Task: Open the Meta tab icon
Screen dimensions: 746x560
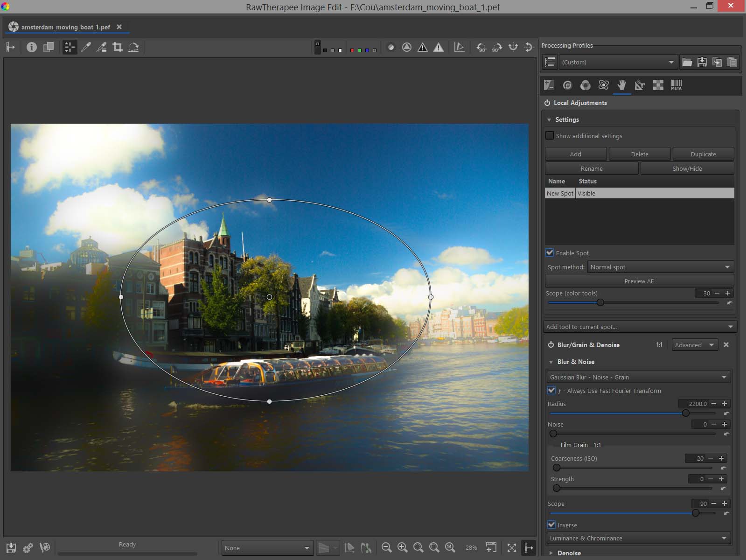Action: [676, 85]
